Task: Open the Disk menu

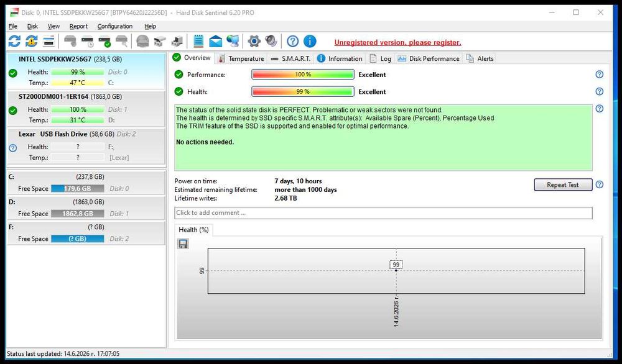Action: [x=32, y=26]
